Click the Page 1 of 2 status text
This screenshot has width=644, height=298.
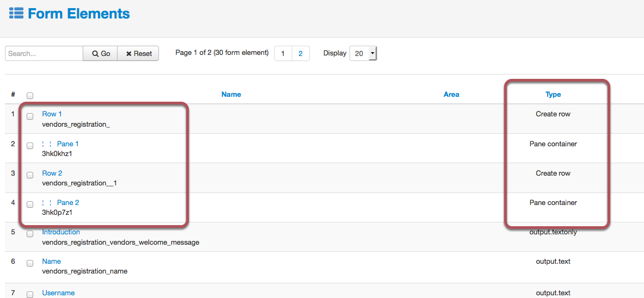(222, 53)
